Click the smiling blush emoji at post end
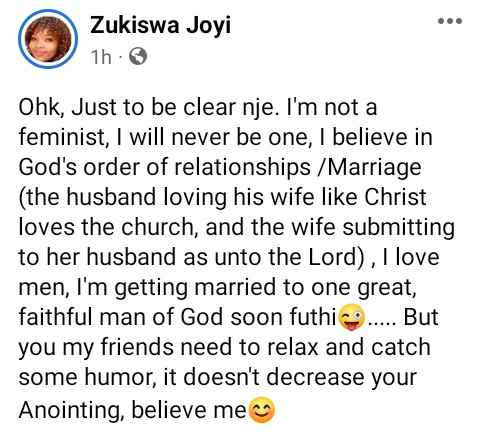The image size is (479, 431). tap(262, 410)
